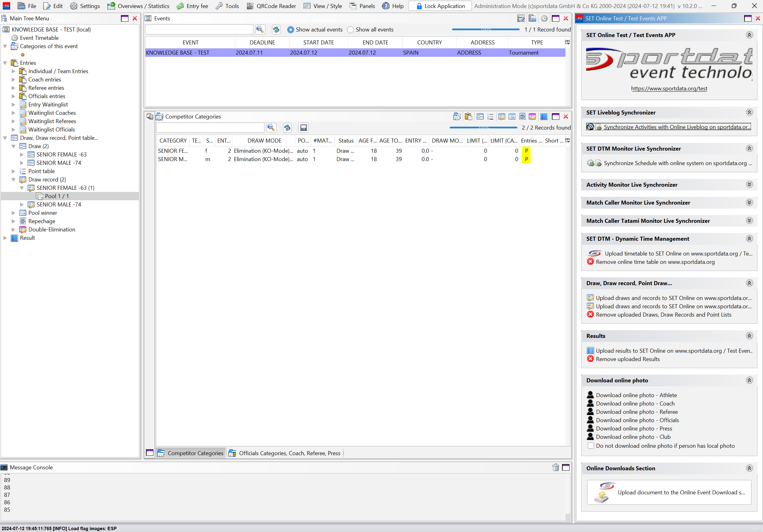The height and width of the screenshot is (532, 763).
Task: Click the save disk icon in Competitor Categories
Action: point(303,128)
